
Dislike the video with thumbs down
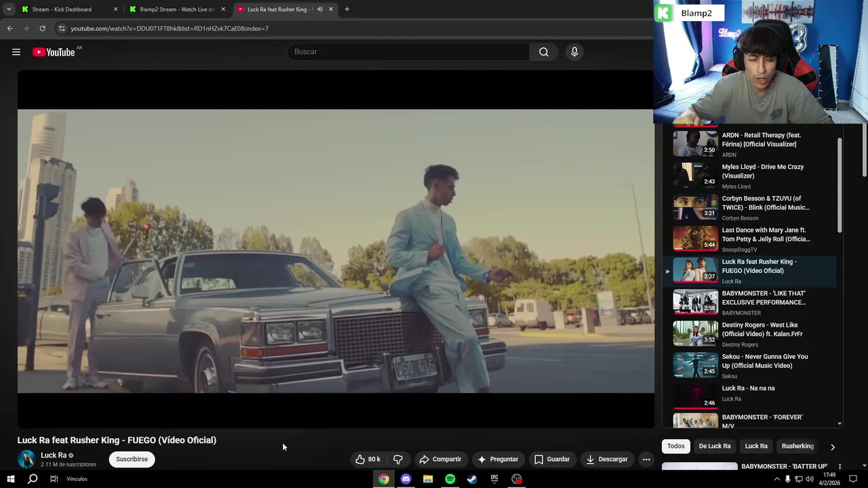click(x=398, y=460)
